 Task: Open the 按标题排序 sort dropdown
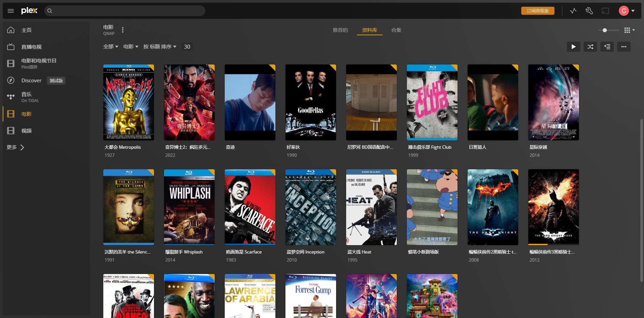point(160,47)
